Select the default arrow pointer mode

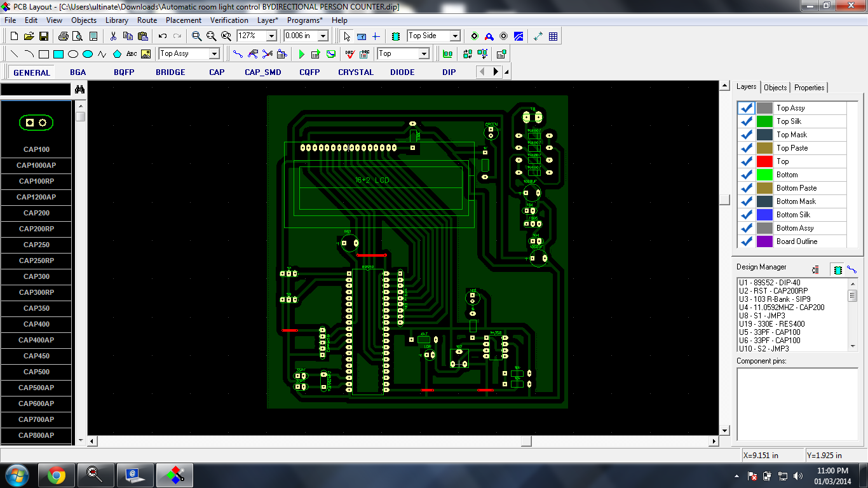[346, 36]
